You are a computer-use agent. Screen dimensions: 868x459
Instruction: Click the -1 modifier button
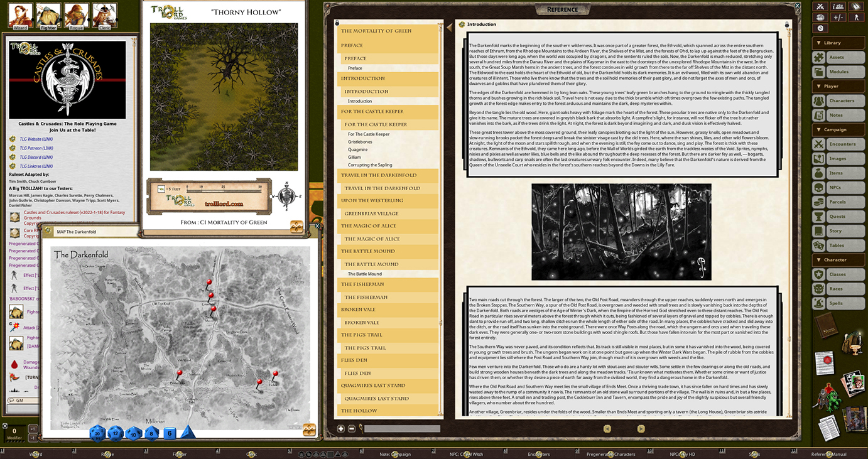[33, 437]
